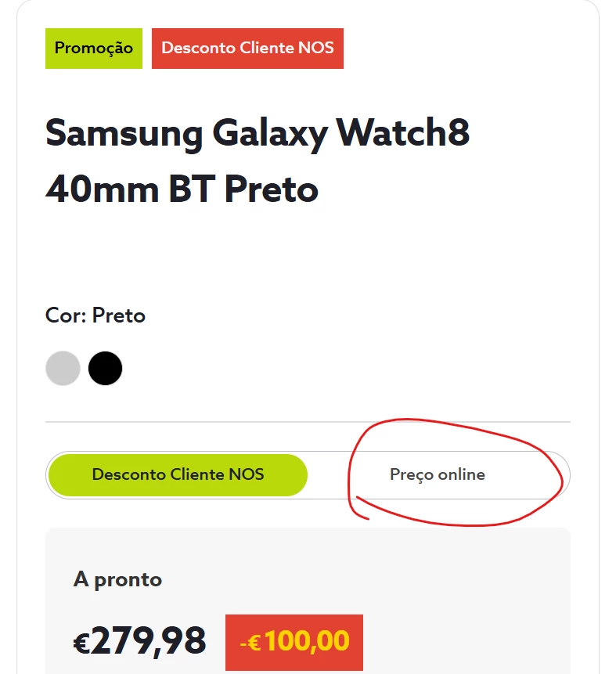
Task: Click the green Promoção badge
Action: click(94, 48)
